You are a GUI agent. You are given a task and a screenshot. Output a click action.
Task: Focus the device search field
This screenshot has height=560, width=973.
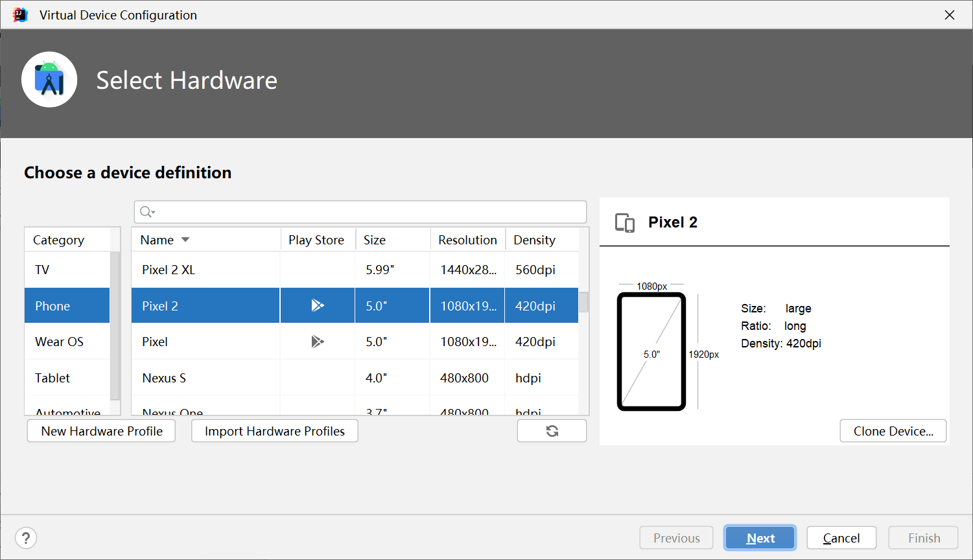(x=360, y=212)
